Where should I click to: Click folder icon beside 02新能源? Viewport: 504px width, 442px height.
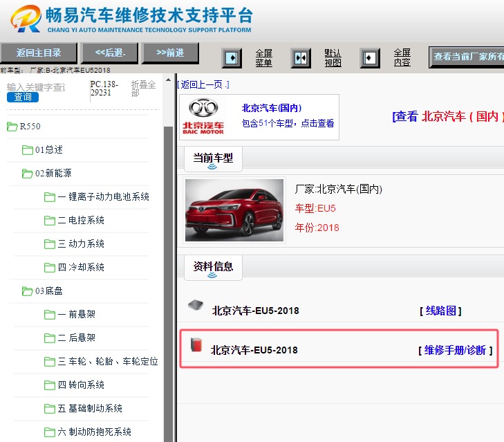coord(28,174)
